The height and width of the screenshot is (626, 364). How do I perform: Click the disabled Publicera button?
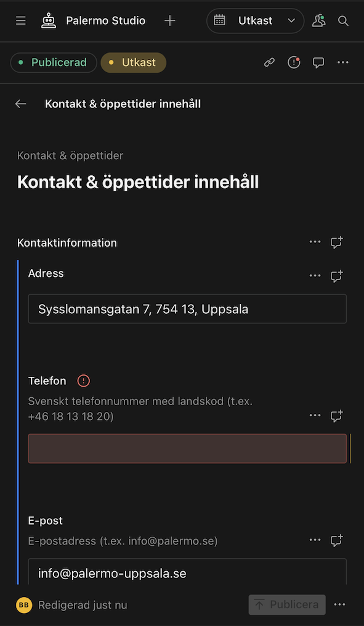(x=286, y=605)
